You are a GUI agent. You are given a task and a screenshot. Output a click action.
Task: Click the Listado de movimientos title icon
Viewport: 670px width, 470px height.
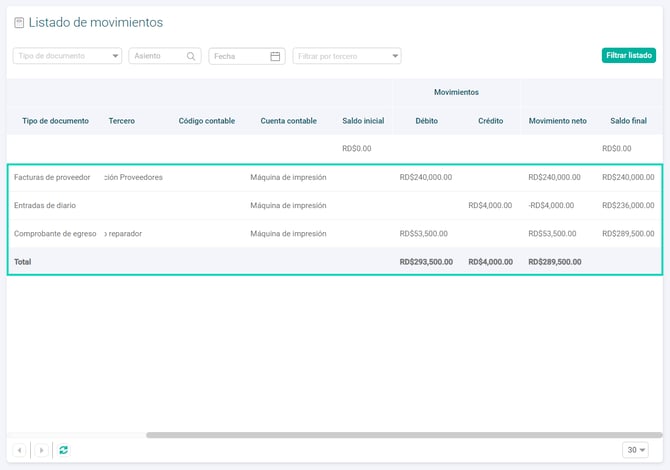coord(19,22)
